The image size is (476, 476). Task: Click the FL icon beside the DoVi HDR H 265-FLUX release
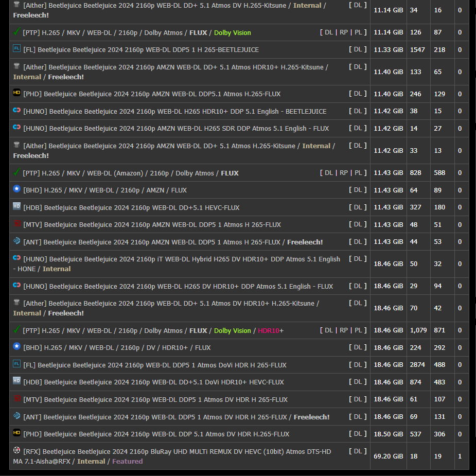(16, 364)
